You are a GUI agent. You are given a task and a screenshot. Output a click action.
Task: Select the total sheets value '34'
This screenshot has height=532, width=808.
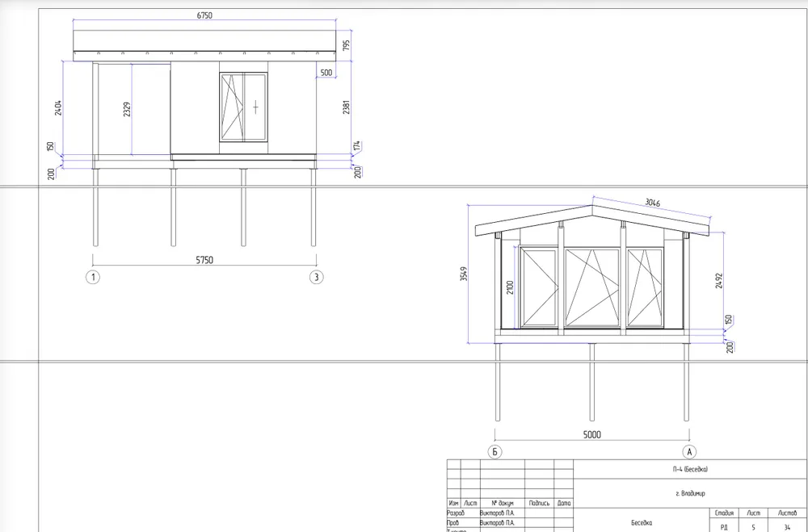pos(786,527)
